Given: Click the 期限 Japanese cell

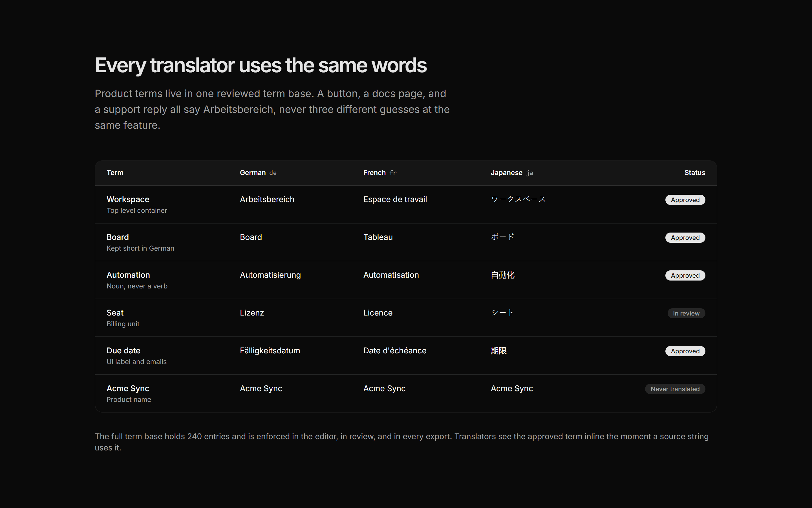Looking at the screenshot, I should (498, 351).
